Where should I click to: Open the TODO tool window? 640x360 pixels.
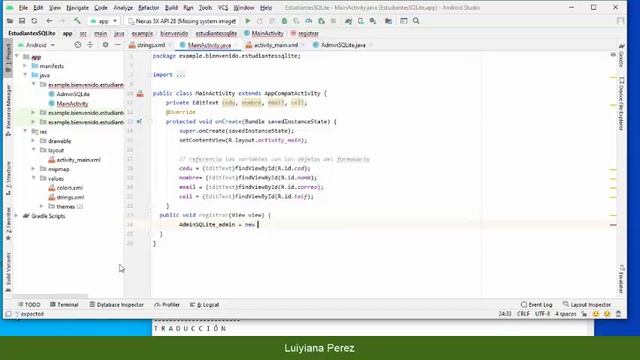click(29, 304)
